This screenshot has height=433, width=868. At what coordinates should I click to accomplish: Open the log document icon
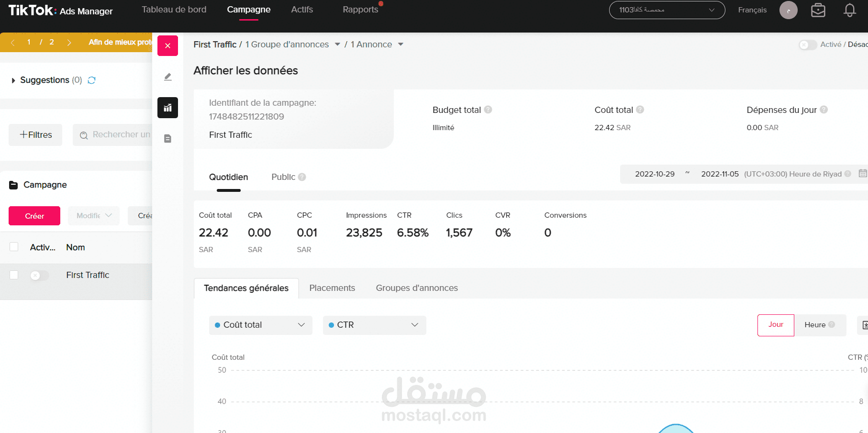[x=167, y=139]
